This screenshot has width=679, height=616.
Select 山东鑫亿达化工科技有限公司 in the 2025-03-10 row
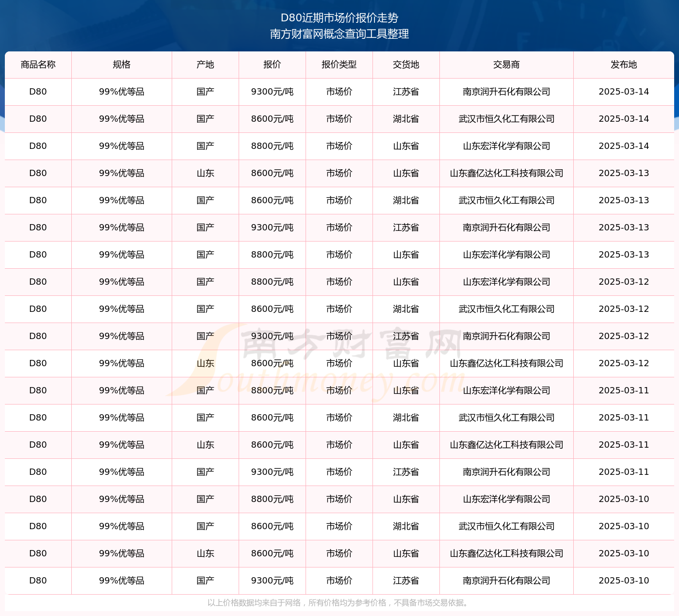pyautogui.click(x=506, y=553)
